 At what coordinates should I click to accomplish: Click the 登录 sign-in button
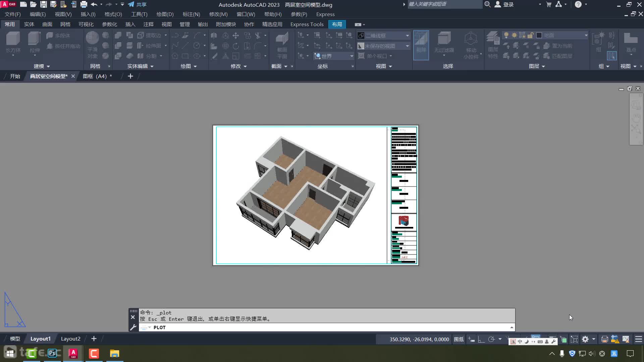click(504, 4)
